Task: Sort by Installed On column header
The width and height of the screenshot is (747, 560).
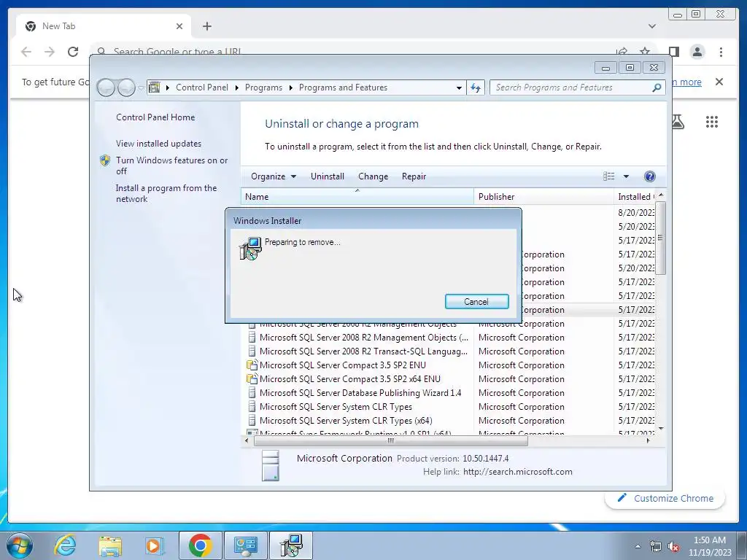Action: click(635, 197)
